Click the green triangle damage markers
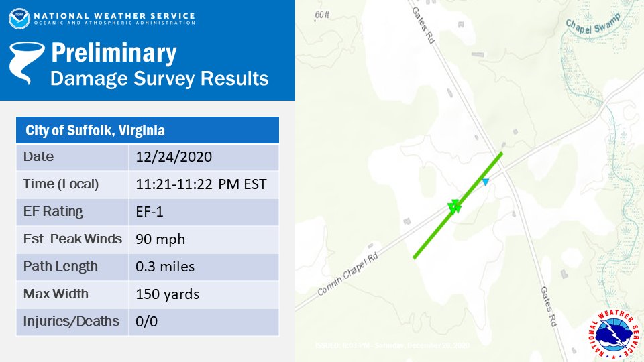Screen dimensions: 644x362 [x=454, y=206]
